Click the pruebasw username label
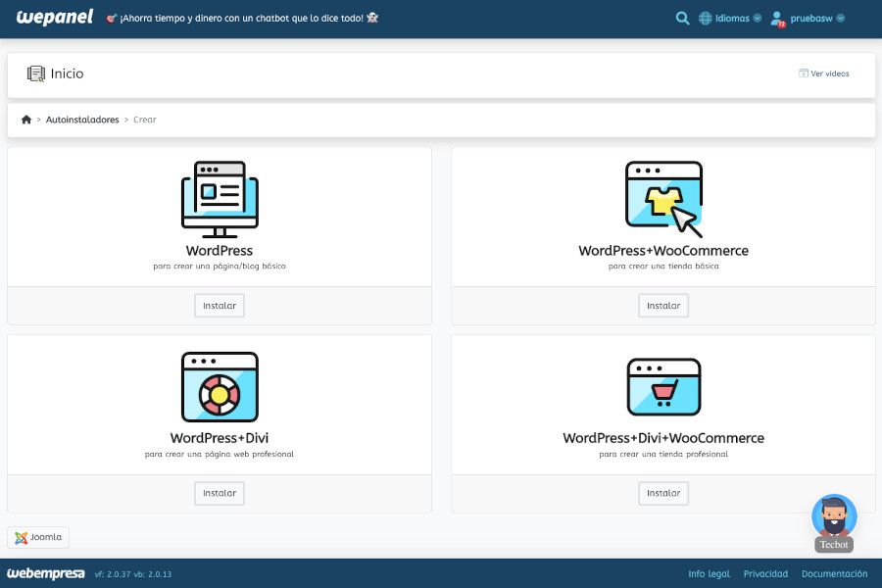This screenshot has height=588, width=882. (x=811, y=19)
